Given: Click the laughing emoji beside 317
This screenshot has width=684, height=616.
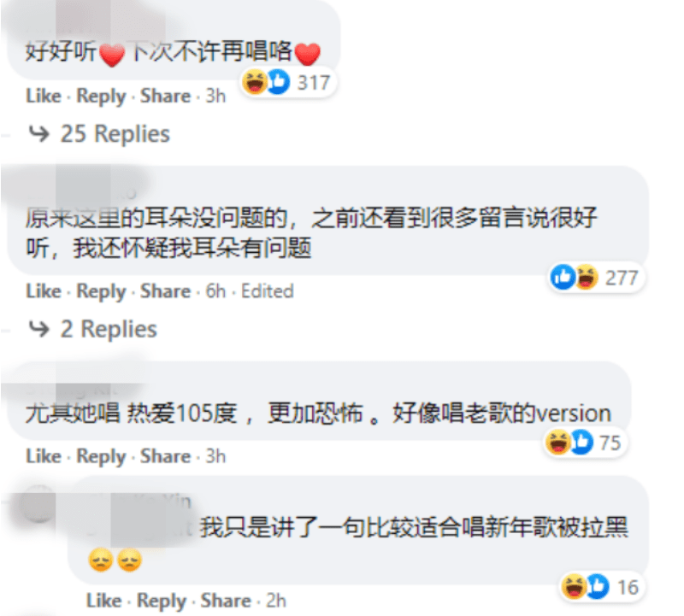Looking at the screenshot, I should click(255, 82).
